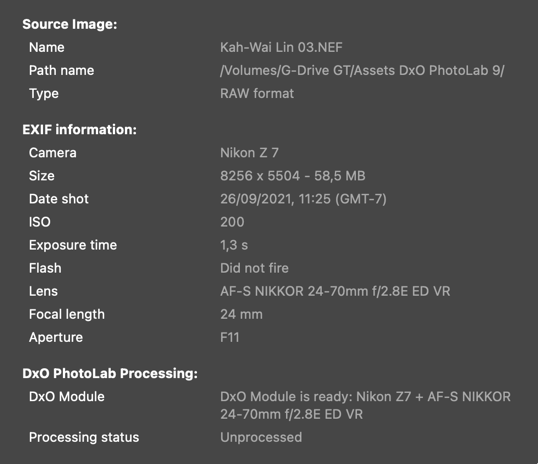Screen dimensions: 538x464
Task: Click the Path name label
Action: [61, 70]
